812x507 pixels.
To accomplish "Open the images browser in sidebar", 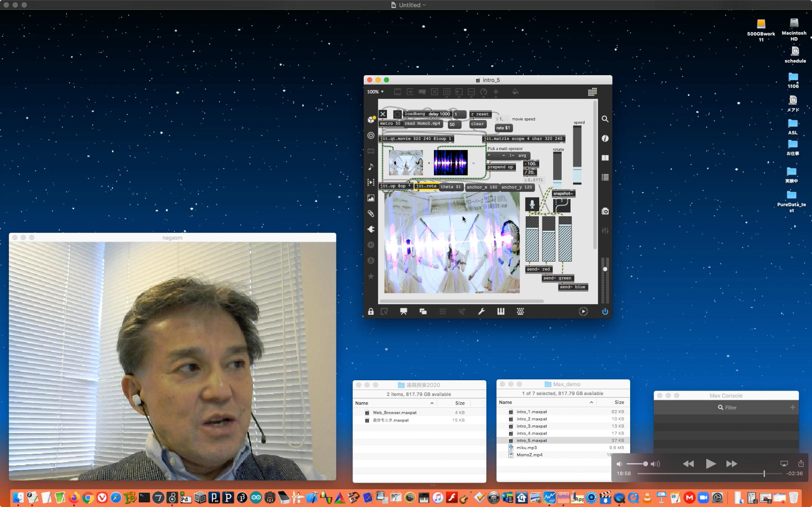I will click(371, 198).
